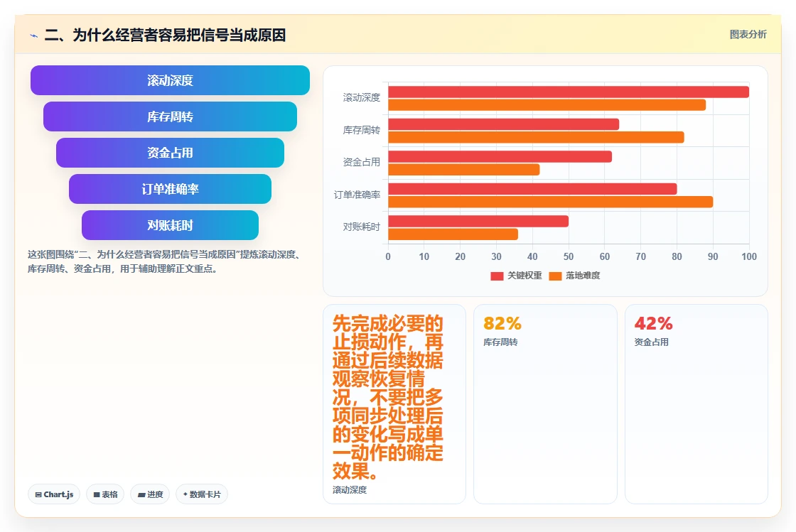Click the 82% value in 库存周转 card

[502, 323]
